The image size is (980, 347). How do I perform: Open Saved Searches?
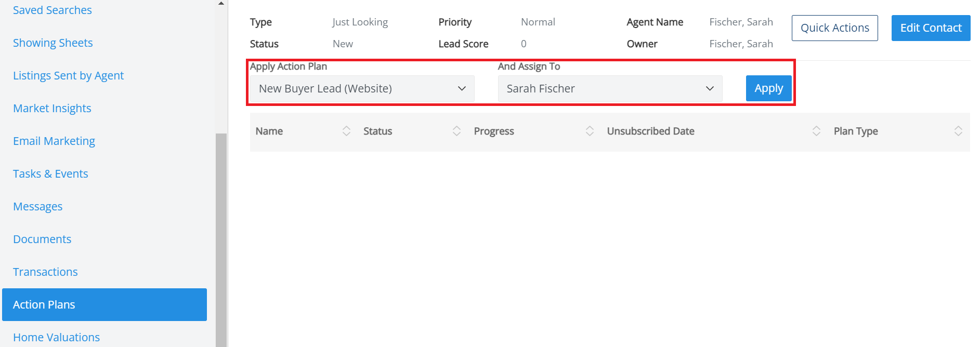pos(52,10)
